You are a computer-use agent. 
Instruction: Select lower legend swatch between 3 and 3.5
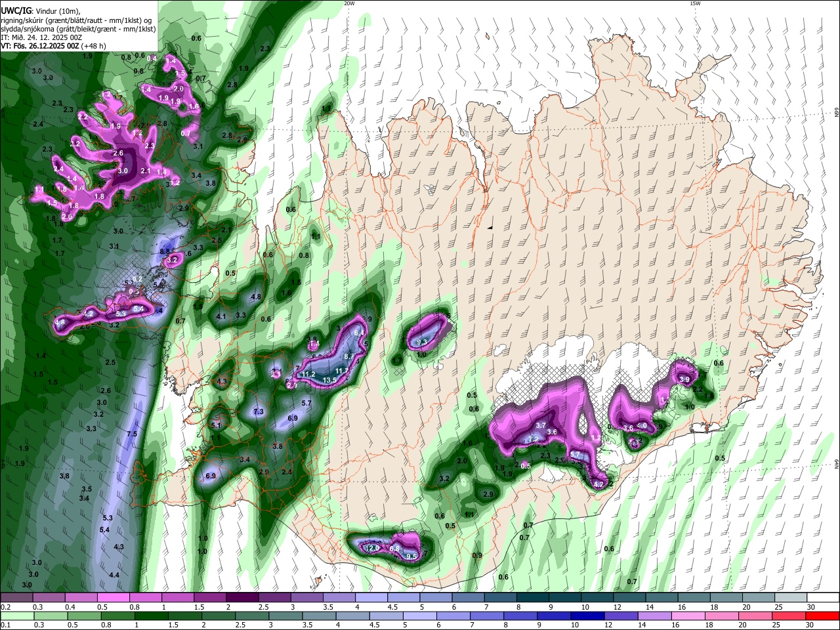(x=285, y=616)
